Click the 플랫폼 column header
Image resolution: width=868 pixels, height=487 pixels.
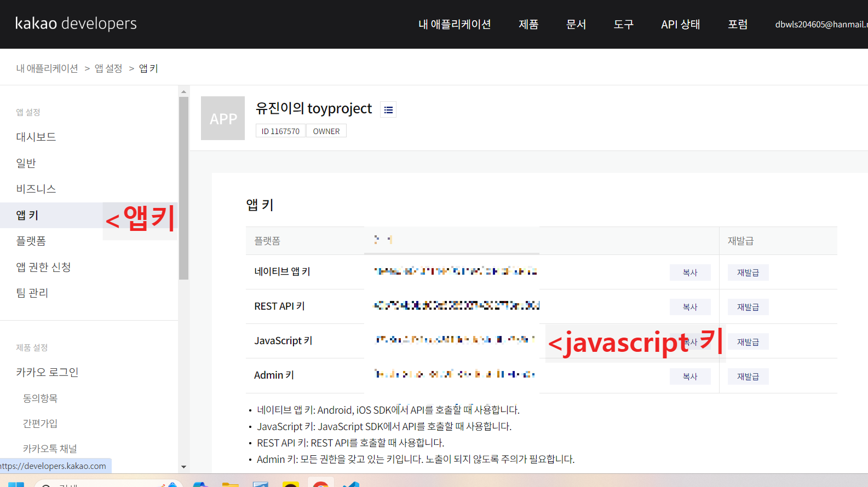267,241
